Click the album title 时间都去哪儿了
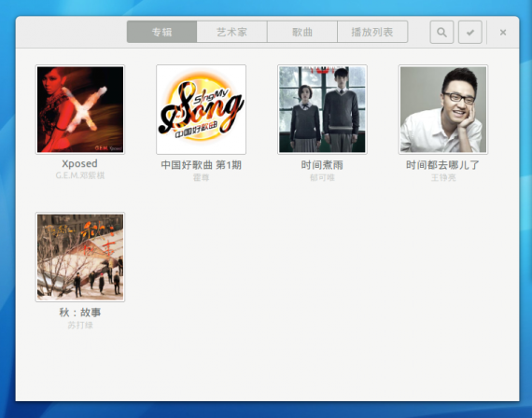 pyautogui.click(x=442, y=165)
